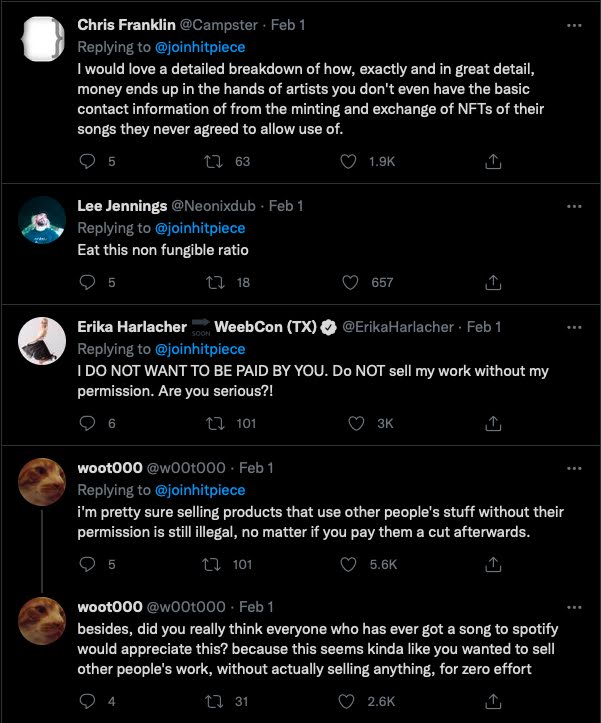Screen dimensions: 601x723
Task: Open more options on Chris Franklin's tweet
Action: [x=574, y=24]
